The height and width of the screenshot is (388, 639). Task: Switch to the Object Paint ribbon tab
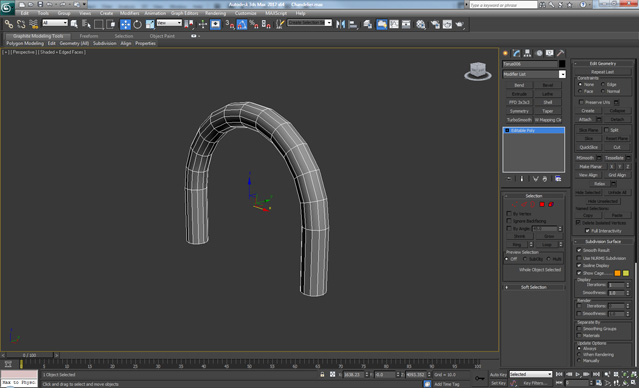(x=162, y=36)
